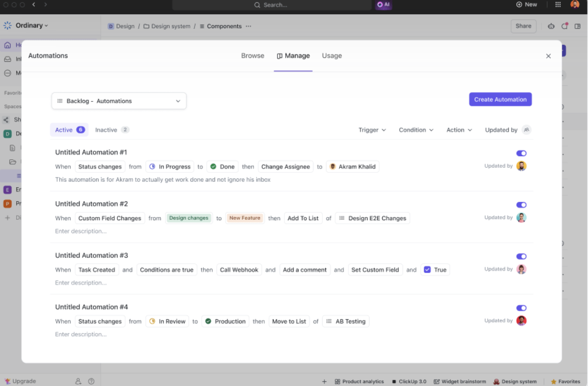The width and height of the screenshot is (588, 386).
Task: Click the E space badge in sidebar
Action: (7, 189)
